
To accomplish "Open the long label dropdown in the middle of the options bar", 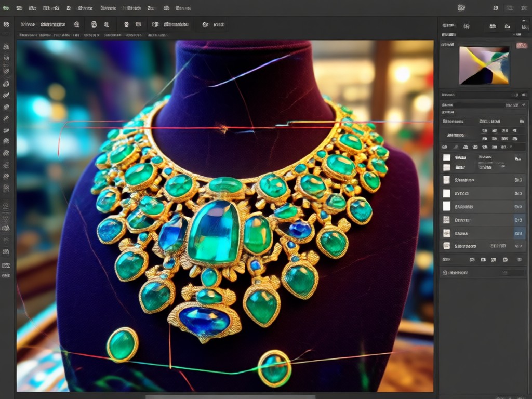I will point(176,24).
